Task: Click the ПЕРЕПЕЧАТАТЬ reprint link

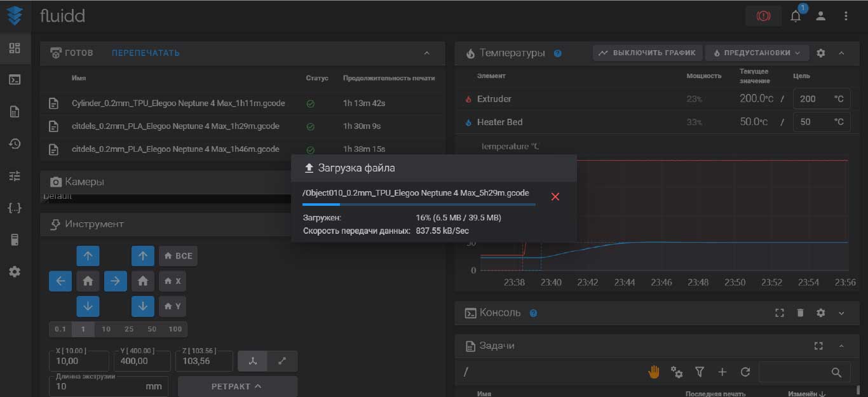Action: coord(146,53)
